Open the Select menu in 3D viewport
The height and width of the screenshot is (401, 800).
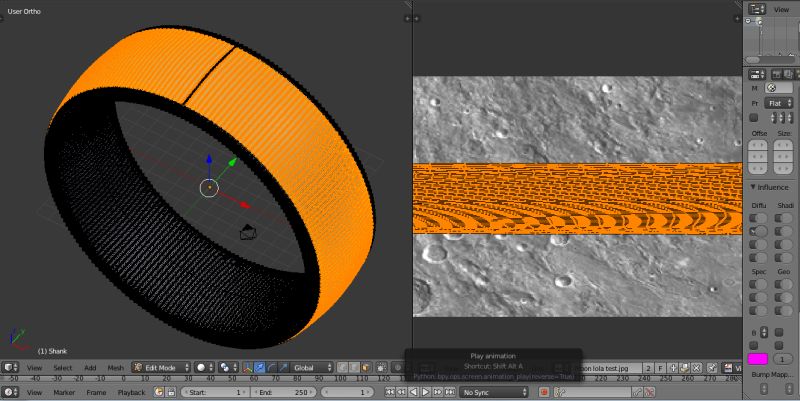pos(63,368)
